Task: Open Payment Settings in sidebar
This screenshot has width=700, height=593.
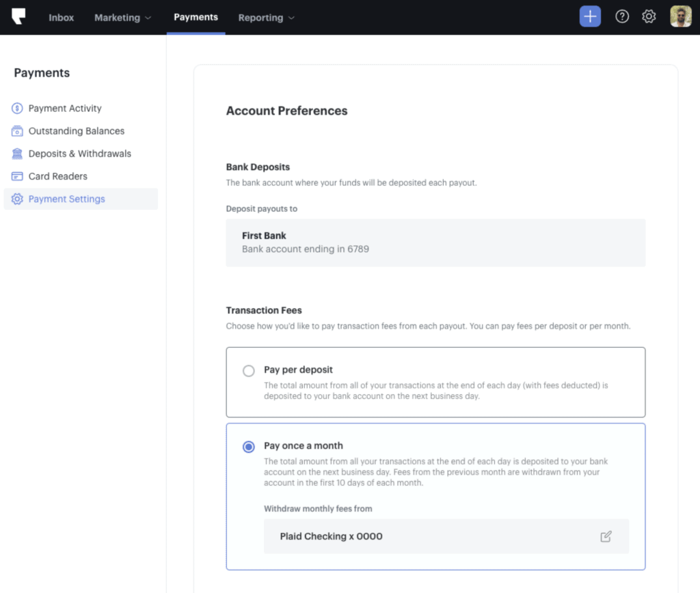Action: [x=66, y=199]
